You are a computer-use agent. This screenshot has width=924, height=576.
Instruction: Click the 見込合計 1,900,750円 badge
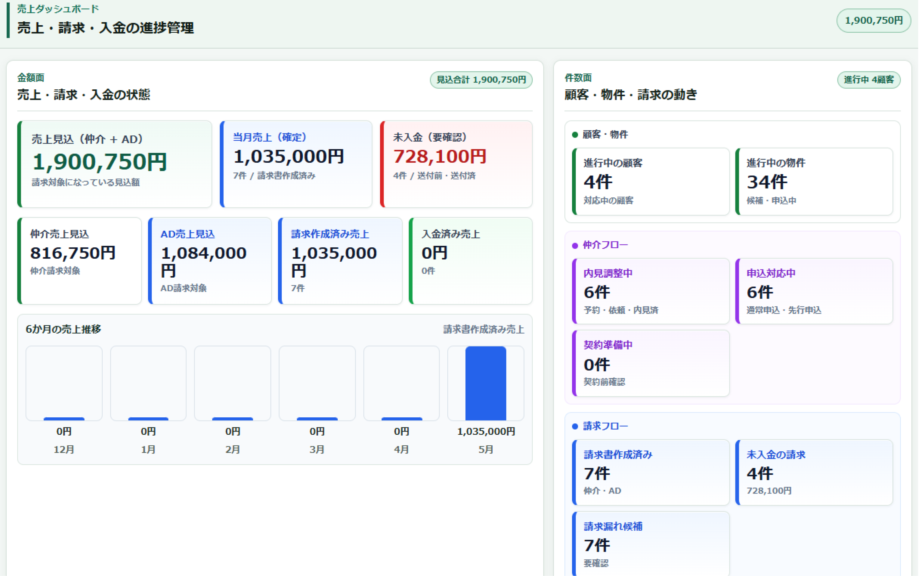pyautogui.click(x=484, y=80)
